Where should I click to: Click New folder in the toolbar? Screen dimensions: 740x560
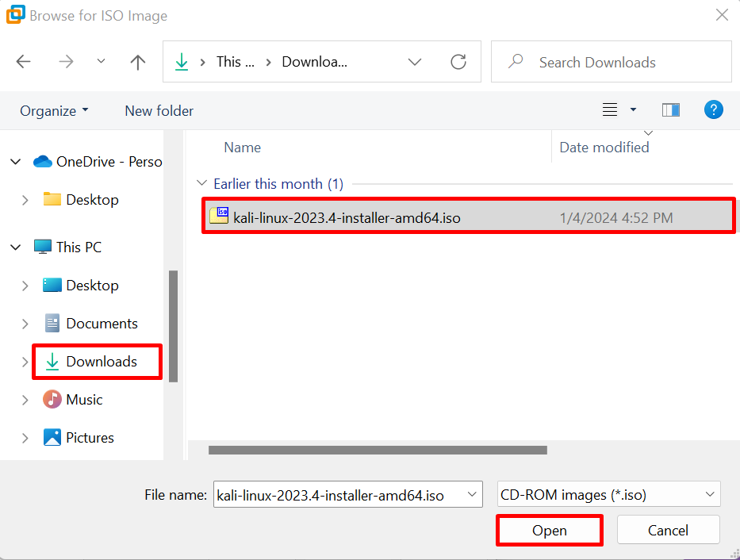tap(159, 111)
